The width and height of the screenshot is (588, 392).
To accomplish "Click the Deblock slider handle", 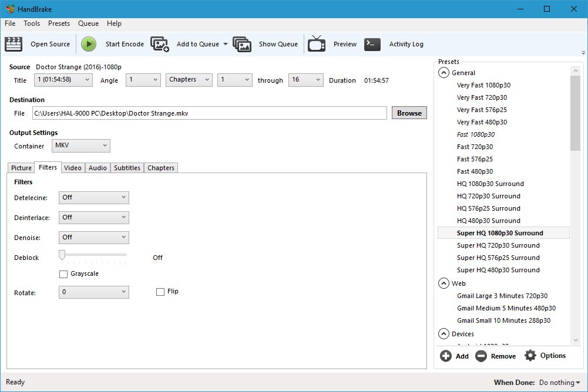I will (62, 255).
